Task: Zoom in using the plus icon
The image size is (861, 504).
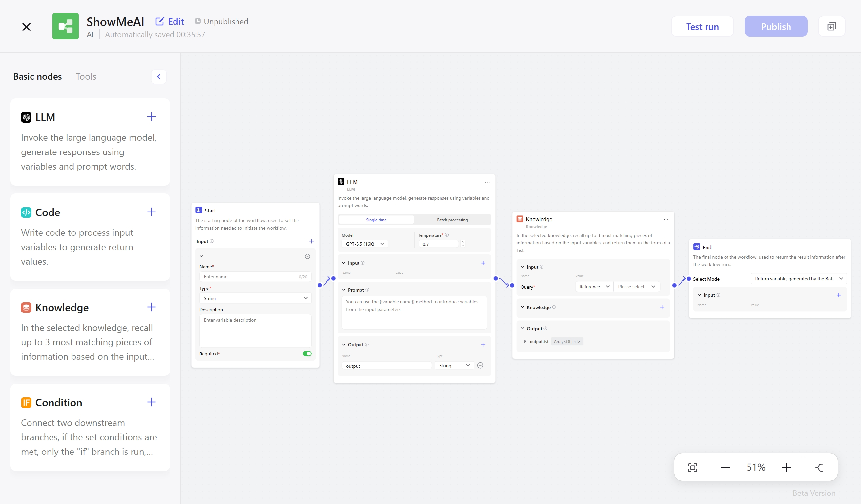Action: pos(786,467)
